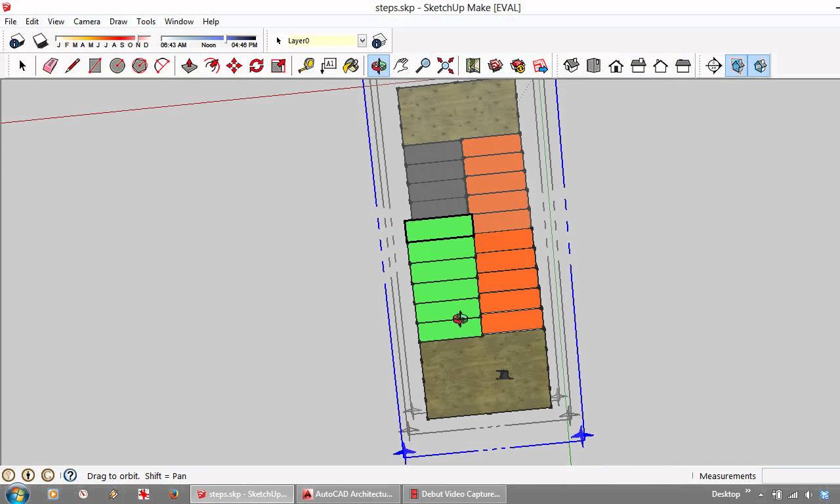Open the Draw menu
This screenshot has width=840, height=504.
click(118, 21)
